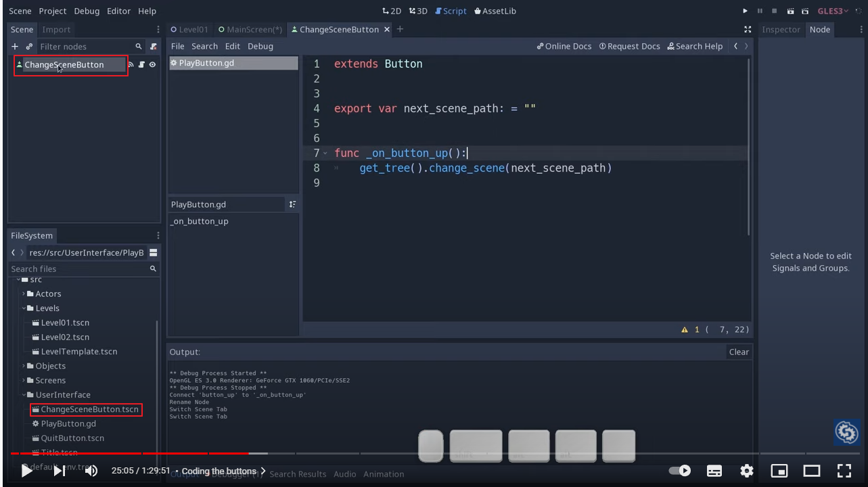This screenshot has height=487, width=868.
Task: Switch to the Inspector tab
Action: 781,30
